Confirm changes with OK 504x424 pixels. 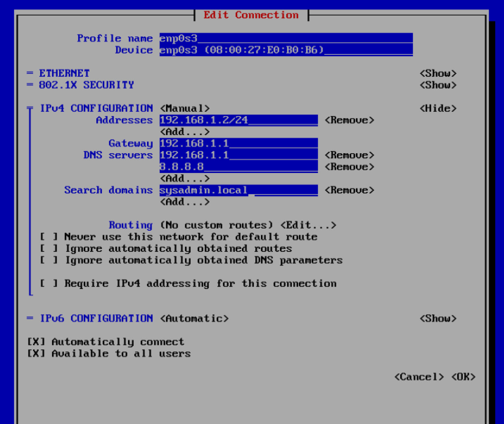coord(463,377)
